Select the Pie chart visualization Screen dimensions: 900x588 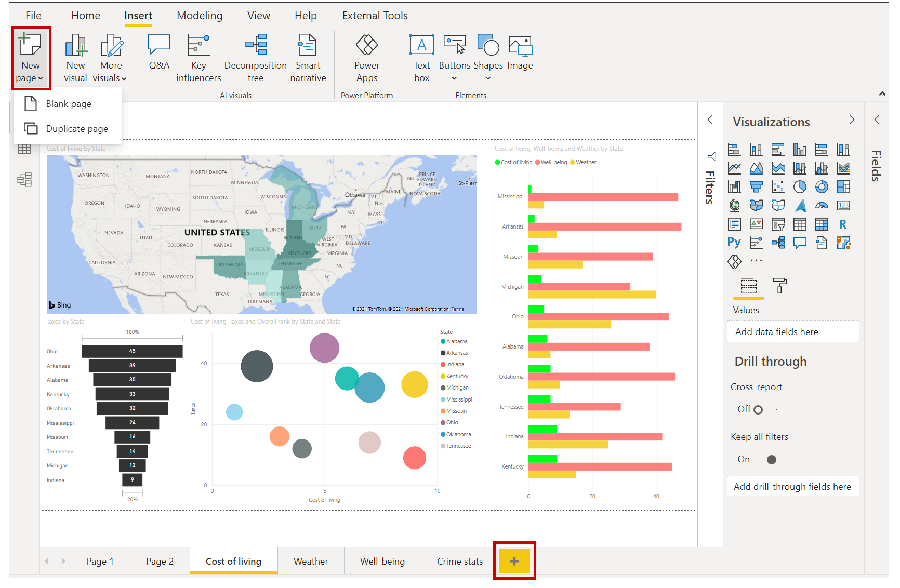800,187
